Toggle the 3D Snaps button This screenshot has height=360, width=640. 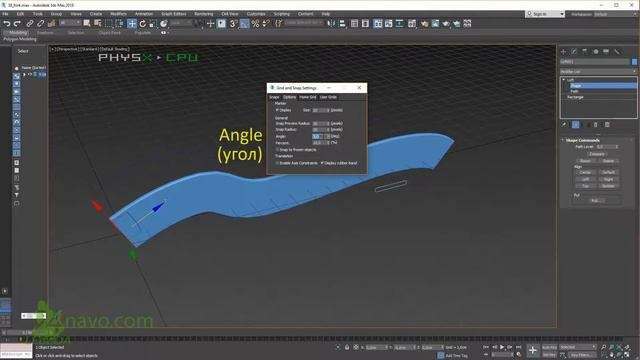pyautogui.click(x=233, y=24)
